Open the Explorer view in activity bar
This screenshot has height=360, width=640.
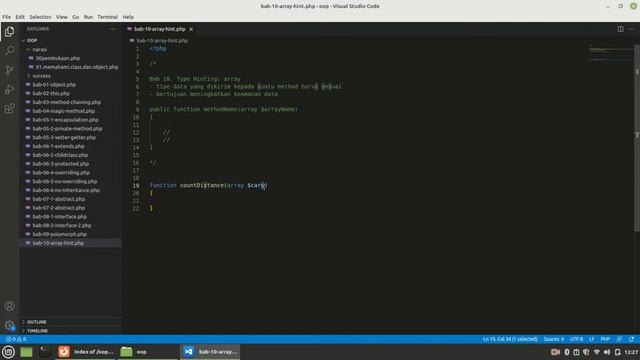9,31
